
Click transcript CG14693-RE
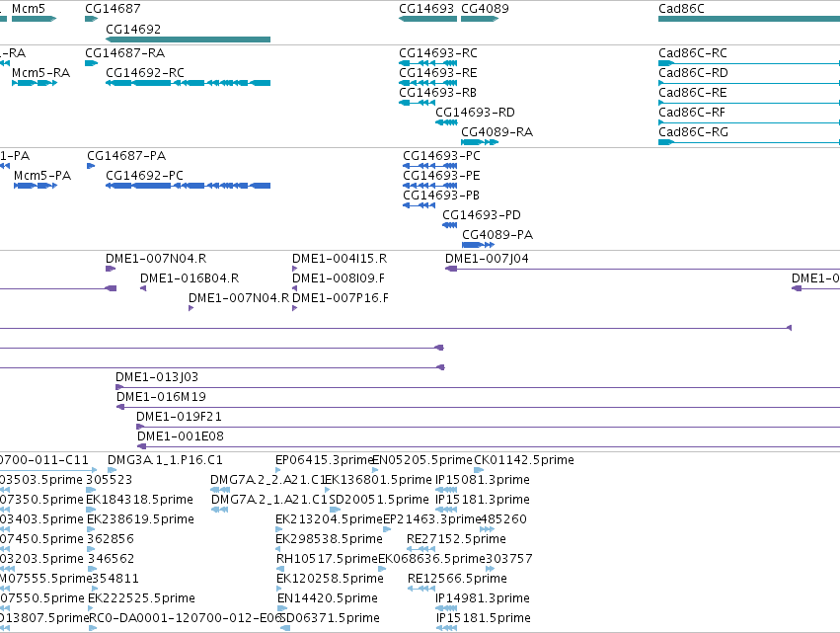(428, 83)
